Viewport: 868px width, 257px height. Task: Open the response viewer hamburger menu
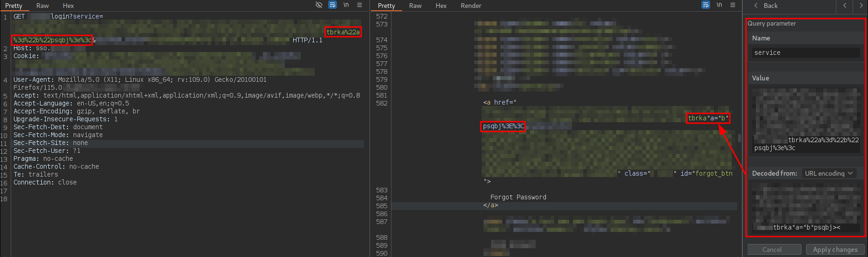[733, 5]
